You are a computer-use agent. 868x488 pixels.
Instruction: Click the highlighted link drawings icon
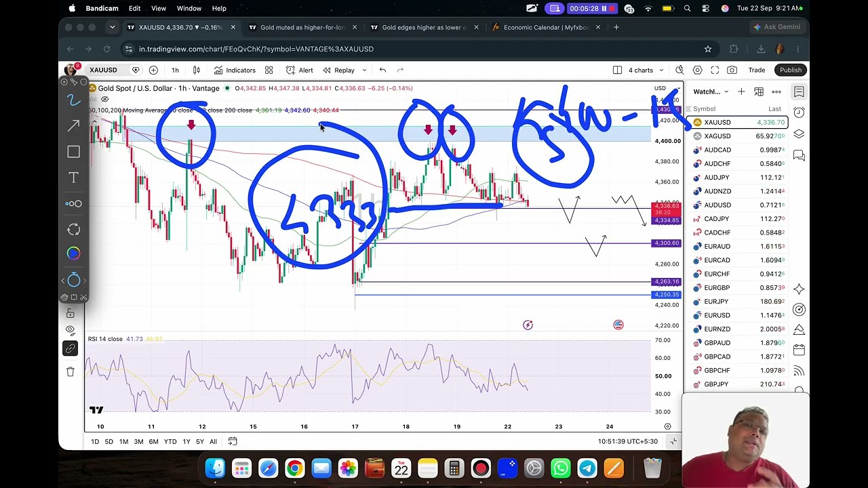tap(71, 348)
